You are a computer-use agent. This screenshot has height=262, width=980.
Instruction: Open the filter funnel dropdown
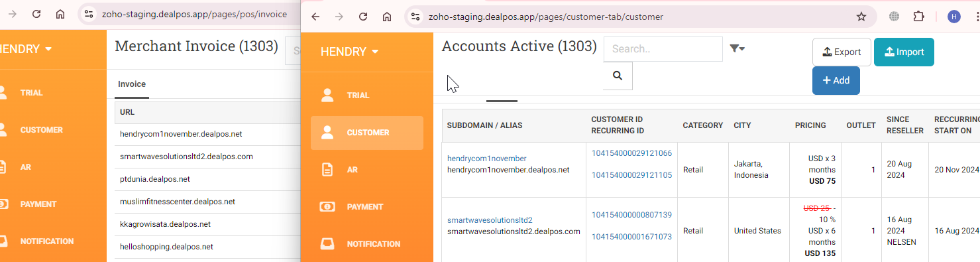coord(737,48)
